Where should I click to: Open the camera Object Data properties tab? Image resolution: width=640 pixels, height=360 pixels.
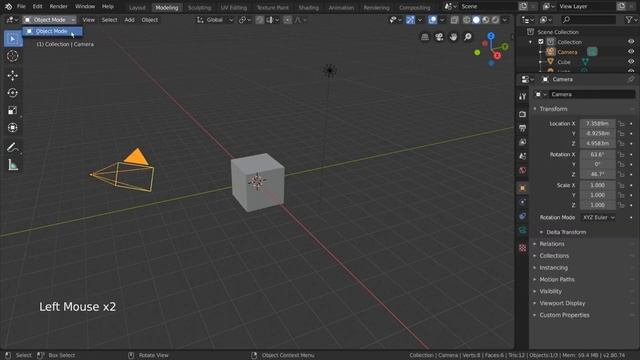[522, 231]
